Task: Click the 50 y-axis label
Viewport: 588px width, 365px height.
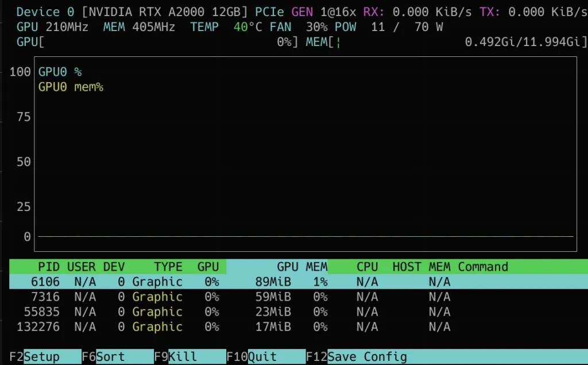Action: tap(24, 162)
